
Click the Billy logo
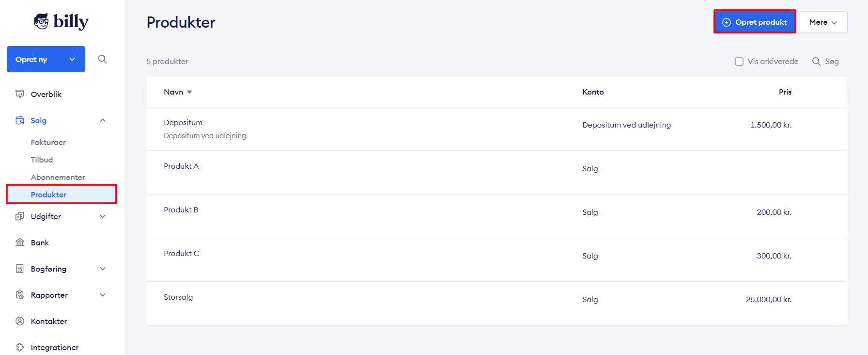click(61, 21)
